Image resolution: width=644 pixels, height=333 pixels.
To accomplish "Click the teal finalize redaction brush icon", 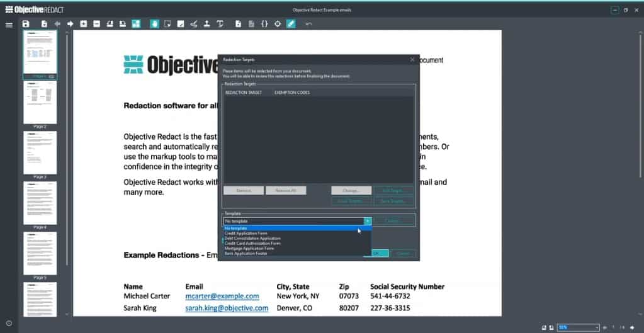I will [291, 24].
